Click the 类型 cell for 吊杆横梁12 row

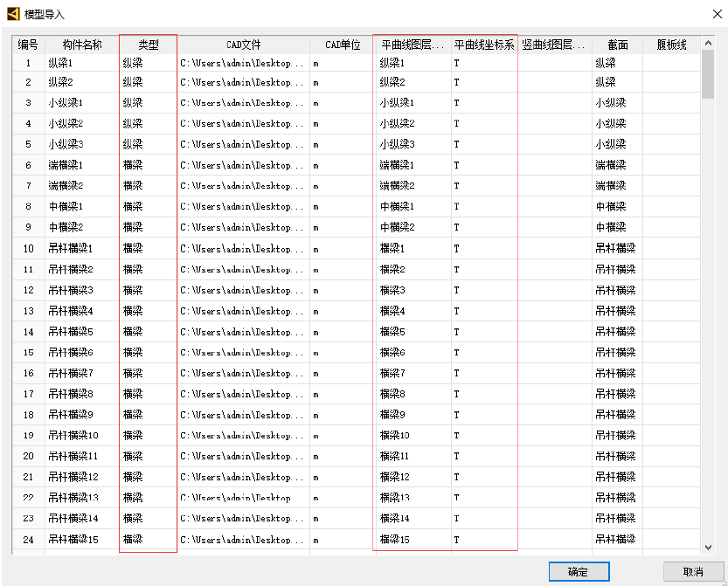point(148,477)
